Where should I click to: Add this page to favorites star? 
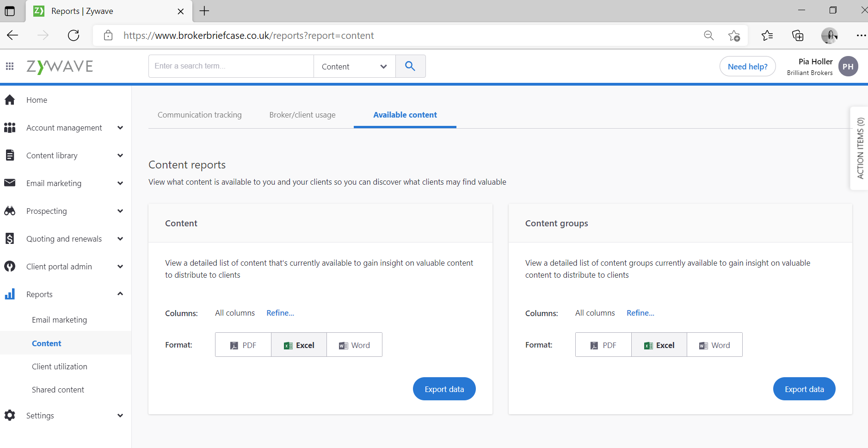click(734, 35)
